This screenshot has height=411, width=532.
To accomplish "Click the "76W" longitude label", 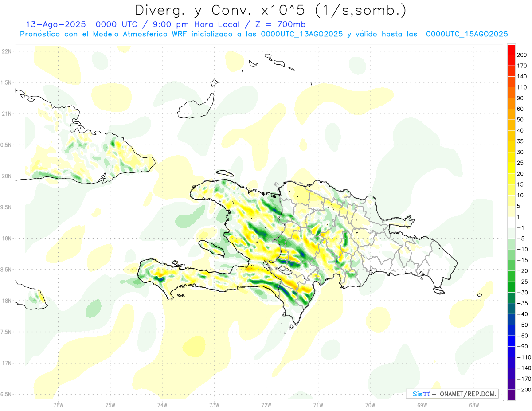I will point(58,405).
